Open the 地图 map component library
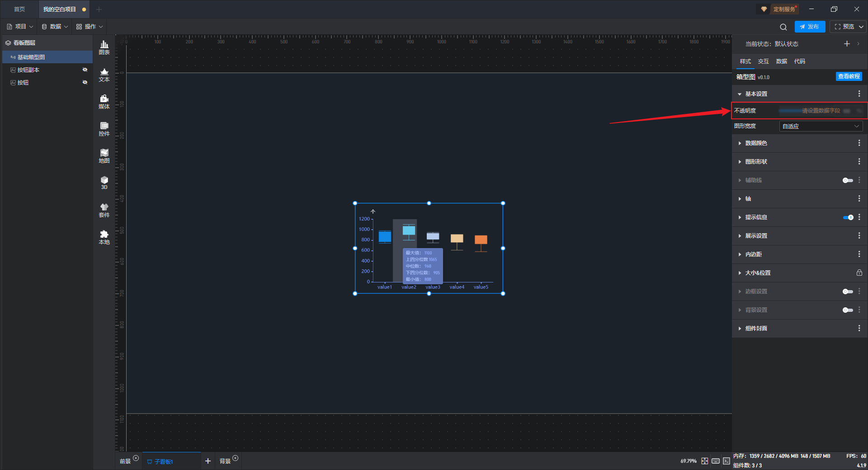Viewport: 868px width, 470px height. (x=104, y=156)
